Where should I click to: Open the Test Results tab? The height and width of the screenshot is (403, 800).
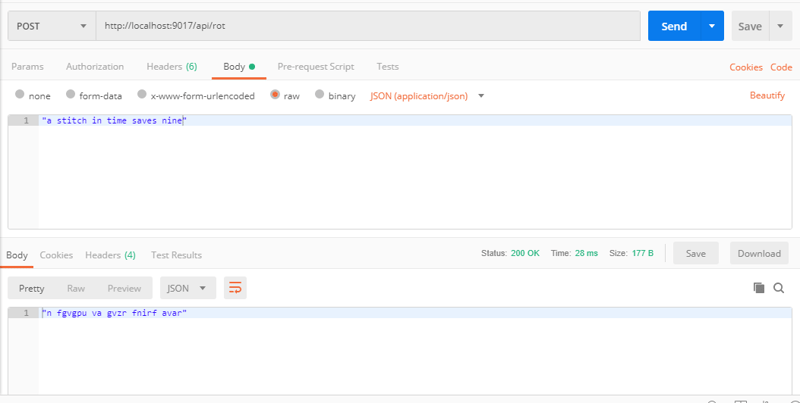tap(177, 255)
